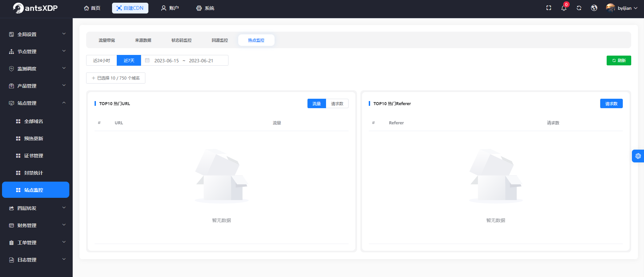The width and height of the screenshot is (644, 277).
Task: Open 封禁统计 submenu item
Action: pyautogui.click(x=36, y=173)
